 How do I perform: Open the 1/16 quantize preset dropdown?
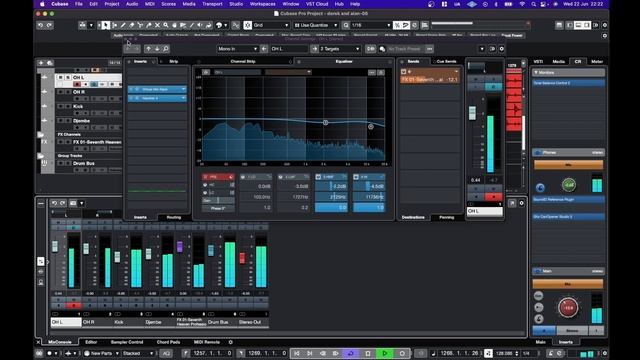[371, 25]
